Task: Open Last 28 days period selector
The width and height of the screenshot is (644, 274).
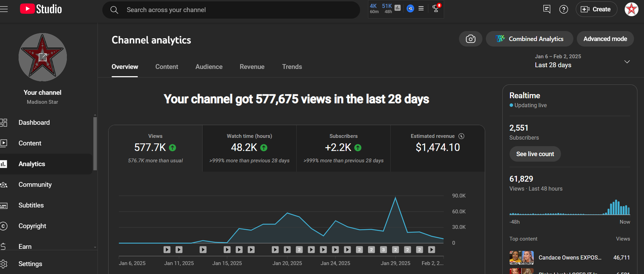Action: (583, 61)
